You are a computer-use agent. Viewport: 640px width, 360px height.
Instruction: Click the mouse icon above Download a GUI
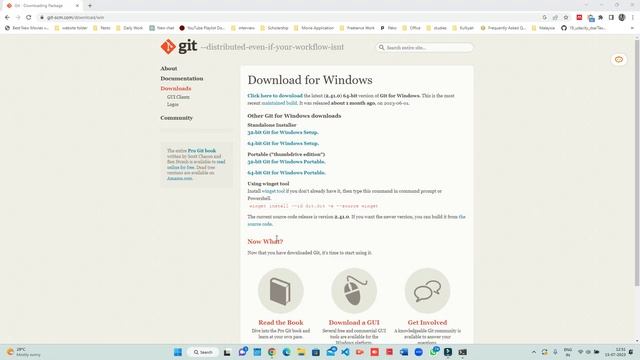[x=353, y=291]
